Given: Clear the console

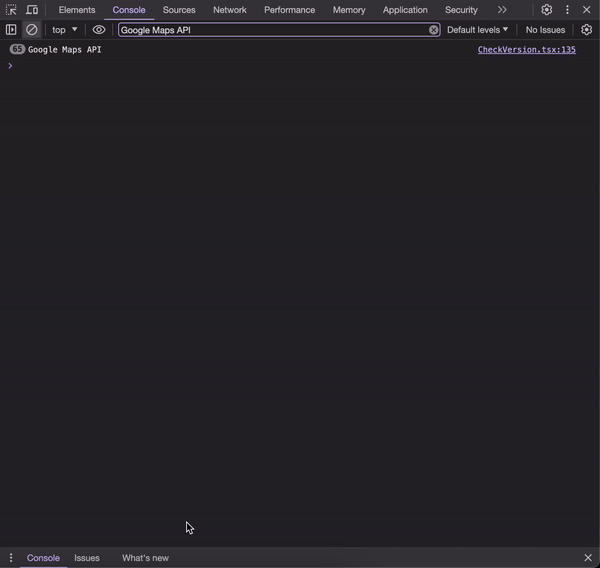Looking at the screenshot, I should coord(32,30).
